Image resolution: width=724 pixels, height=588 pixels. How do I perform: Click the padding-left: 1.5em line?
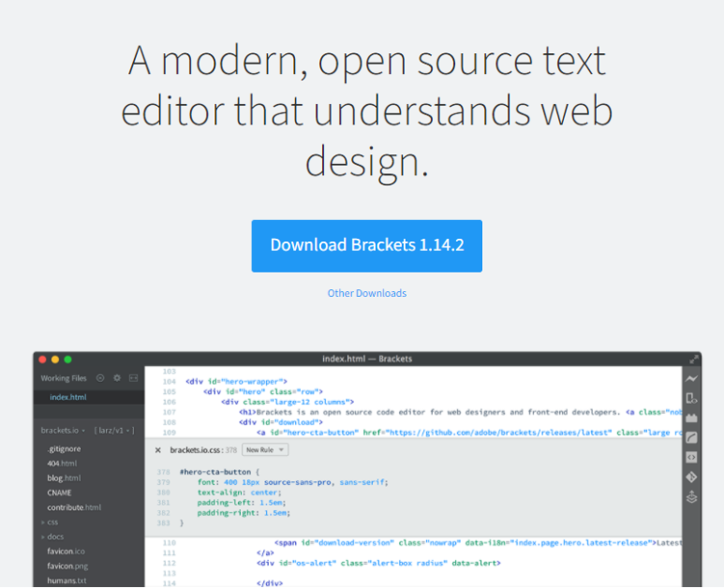(x=242, y=503)
